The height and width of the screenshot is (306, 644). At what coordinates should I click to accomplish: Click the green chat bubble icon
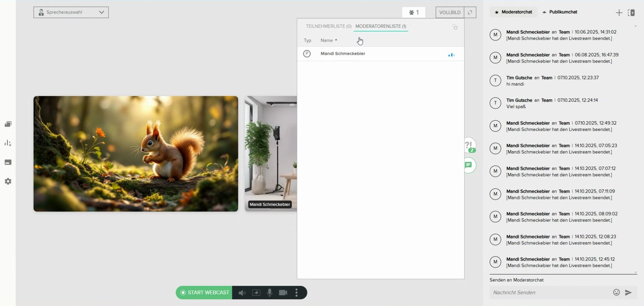coord(469,165)
